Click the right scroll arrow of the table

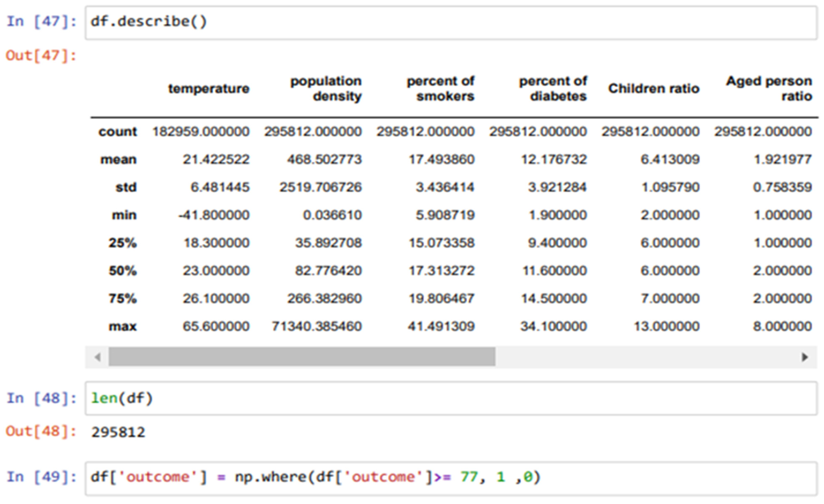(805, 357)
